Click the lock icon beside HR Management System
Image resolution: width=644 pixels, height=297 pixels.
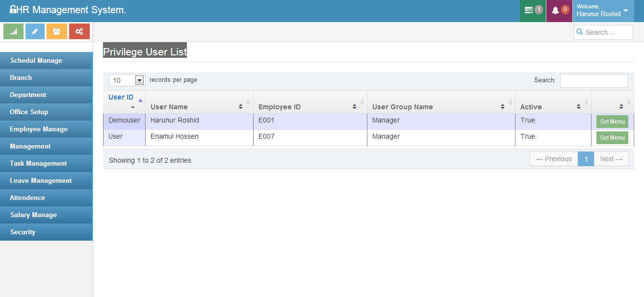(13, 10)
